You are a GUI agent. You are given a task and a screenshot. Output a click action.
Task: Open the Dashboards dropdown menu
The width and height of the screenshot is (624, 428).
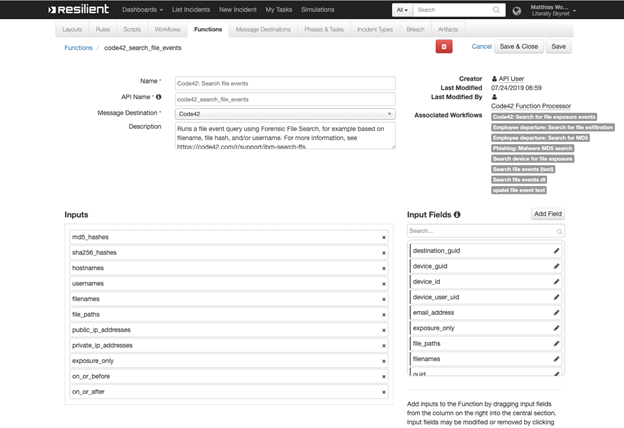142,10
